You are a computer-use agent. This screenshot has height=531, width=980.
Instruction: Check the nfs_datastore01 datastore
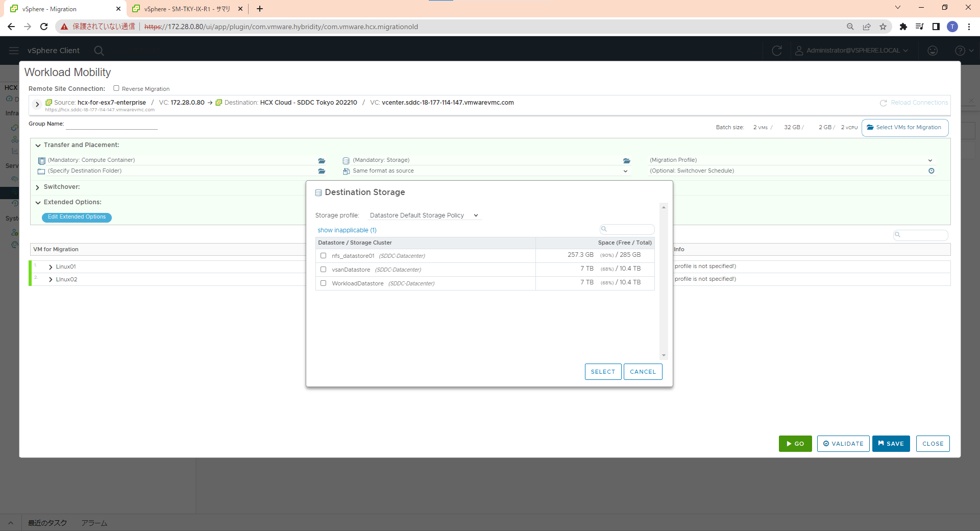[323, 256]
